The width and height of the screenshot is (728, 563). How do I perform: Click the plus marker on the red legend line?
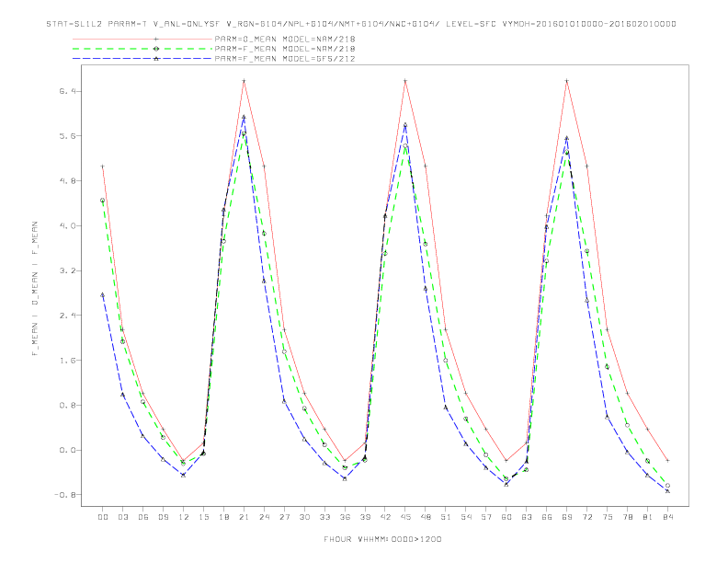tap(156, 39)
